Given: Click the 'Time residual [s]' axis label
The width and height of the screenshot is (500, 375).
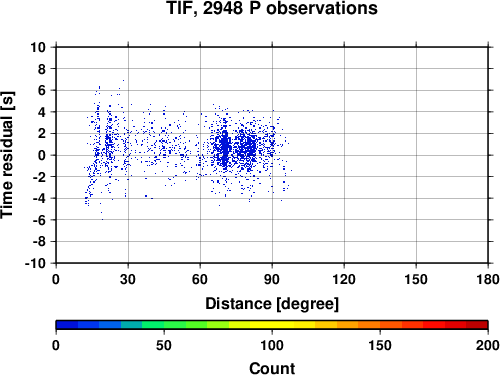Looking at the screenshot, I should click(7, 155).
